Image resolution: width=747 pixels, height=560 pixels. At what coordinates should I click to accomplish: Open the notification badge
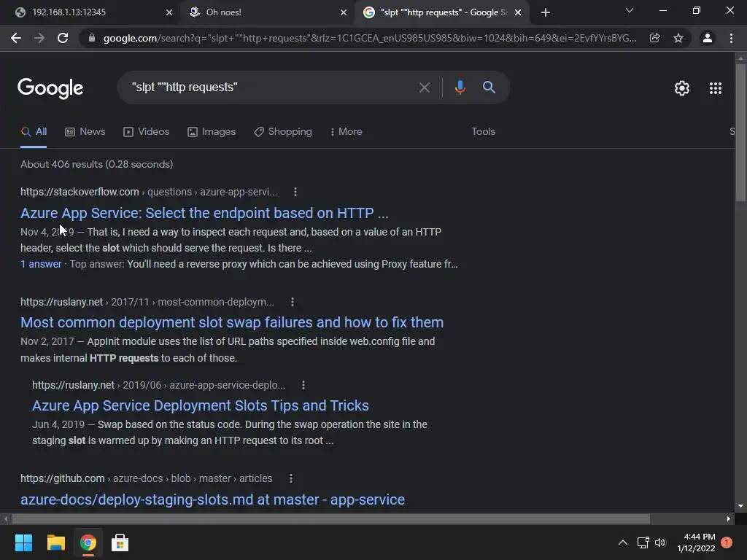pos(727,542)
